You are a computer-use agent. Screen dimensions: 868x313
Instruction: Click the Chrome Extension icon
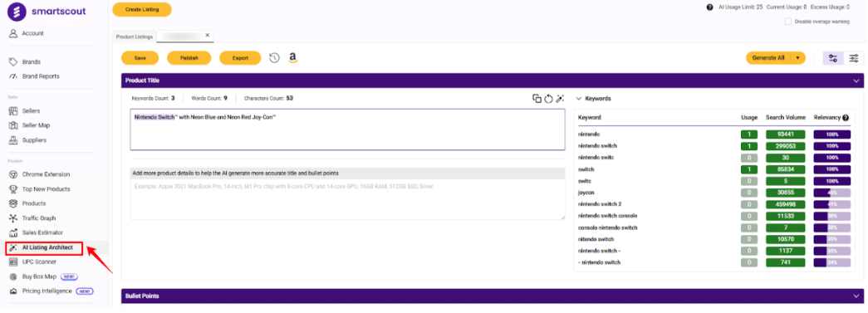tap(14, 174)
